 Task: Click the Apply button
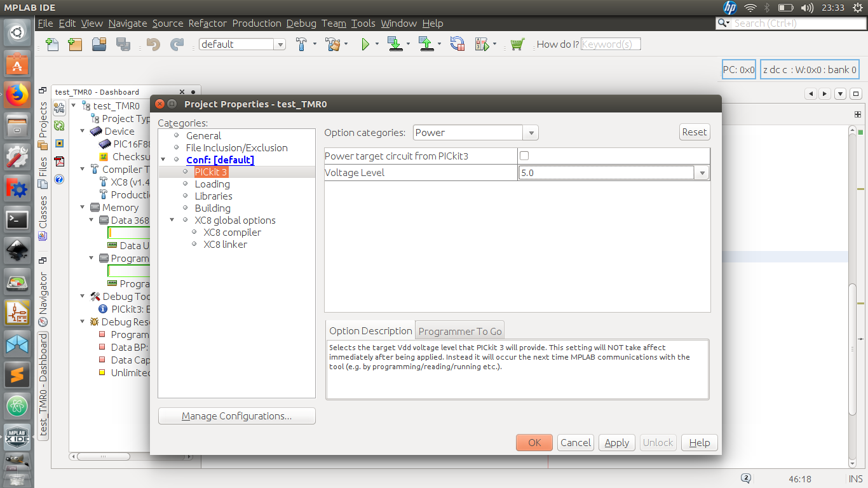[x=617, y=443]
